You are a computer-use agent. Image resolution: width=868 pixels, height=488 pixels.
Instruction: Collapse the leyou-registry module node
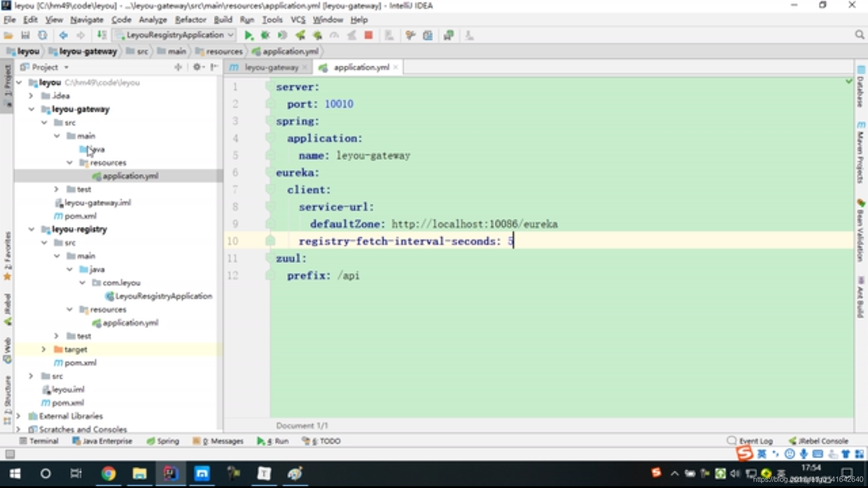tap(31, 230)
